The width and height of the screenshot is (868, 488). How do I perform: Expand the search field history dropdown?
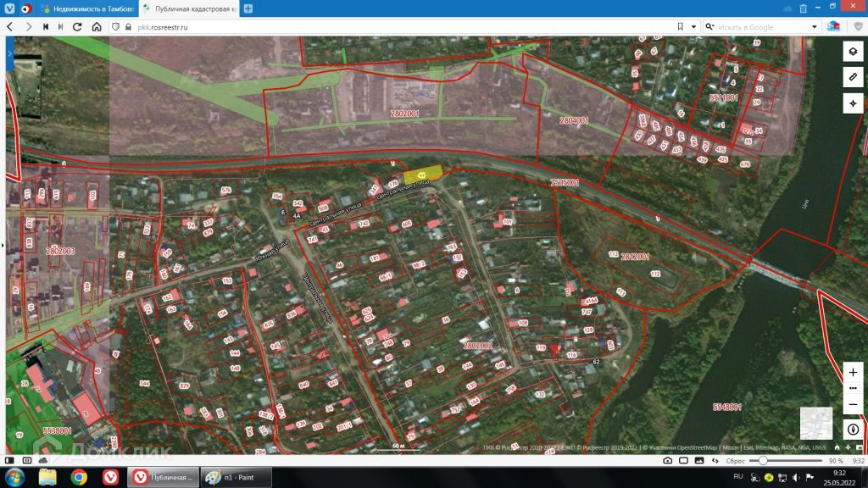(x=815, y=26)
